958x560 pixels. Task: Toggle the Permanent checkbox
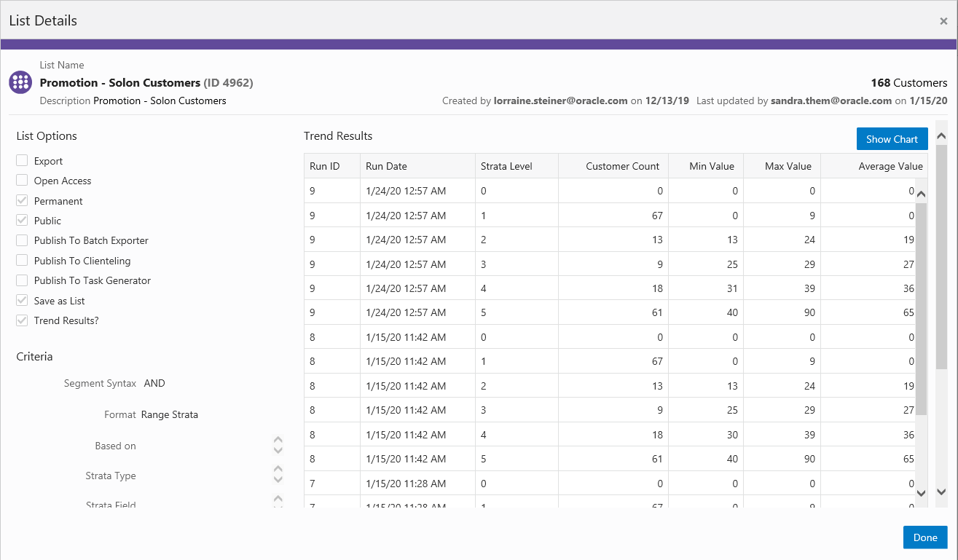click(x=22, y=201)
